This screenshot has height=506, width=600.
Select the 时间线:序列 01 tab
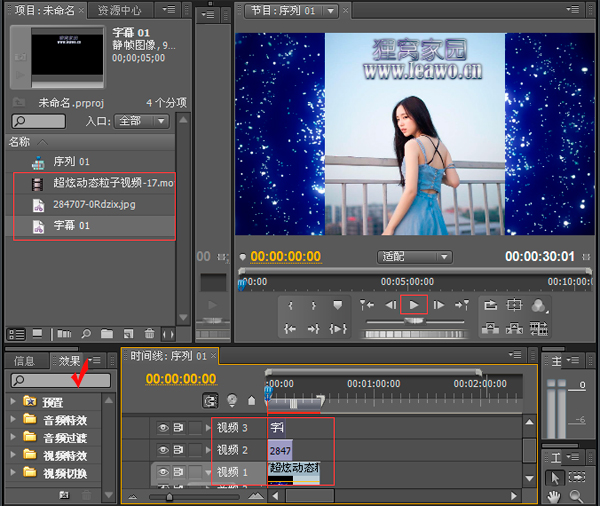[168, 356]
